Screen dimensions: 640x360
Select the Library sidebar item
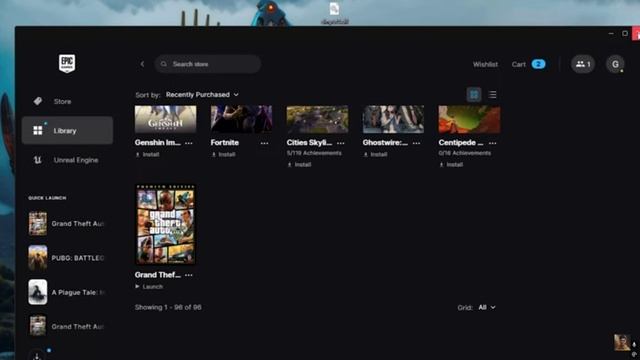67,131
